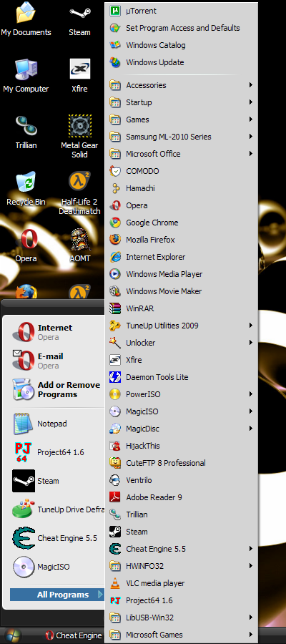Click the Google Chrome icon
286x644 pixels.
coord(115,223)
